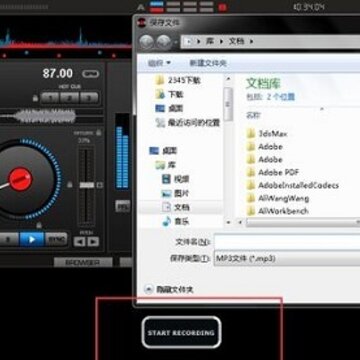Click the 文件名 input field
The height and width of the screenshot is (360, 360).
pyautogui.click(x=287, y=242)
